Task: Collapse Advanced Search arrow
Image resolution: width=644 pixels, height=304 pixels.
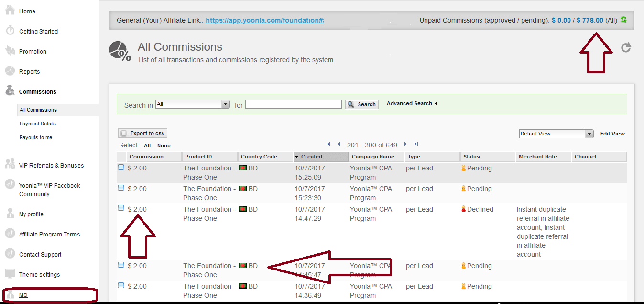Action: coord(436,103)
